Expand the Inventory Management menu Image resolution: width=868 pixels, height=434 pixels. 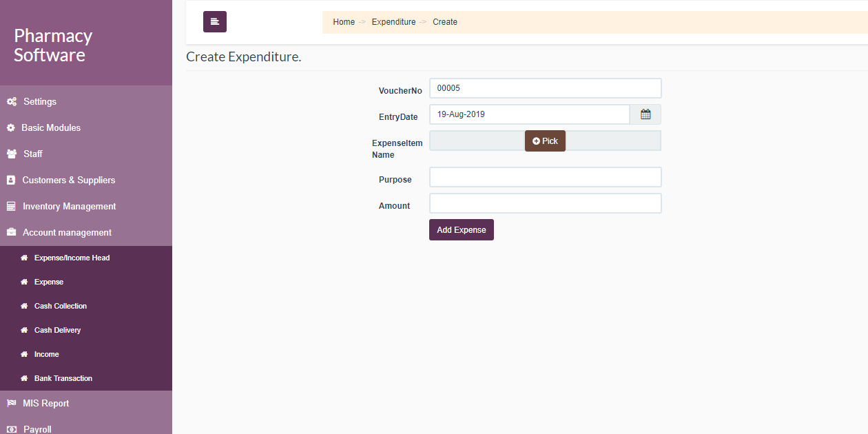point(86,206)
